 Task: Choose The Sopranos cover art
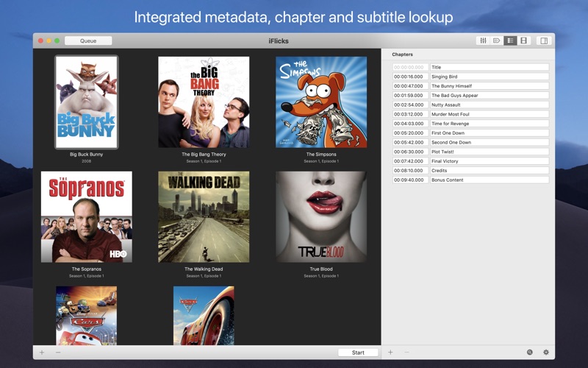(86, 216)
